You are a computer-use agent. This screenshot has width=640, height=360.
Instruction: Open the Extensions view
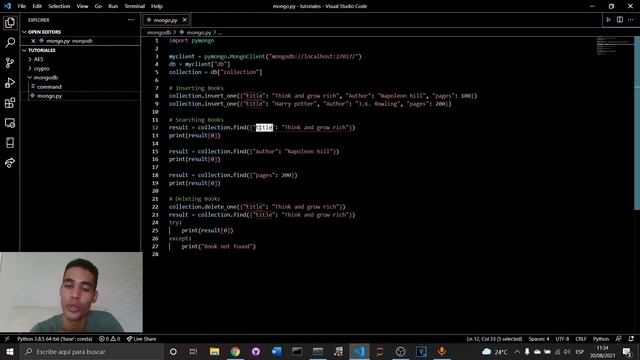(10, 102)
